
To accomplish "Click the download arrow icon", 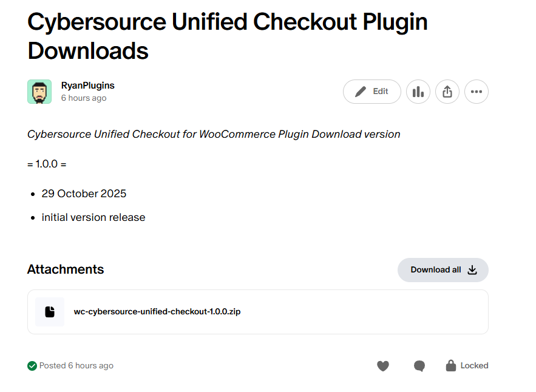I will [472, 270].
